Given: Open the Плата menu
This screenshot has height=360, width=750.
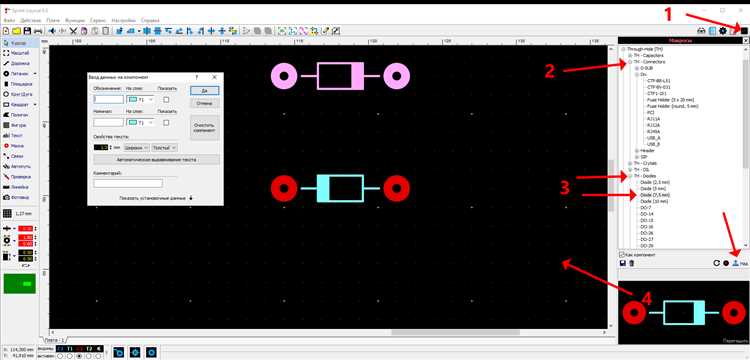Looking at the screenshot, I should (x=53, y=21).
